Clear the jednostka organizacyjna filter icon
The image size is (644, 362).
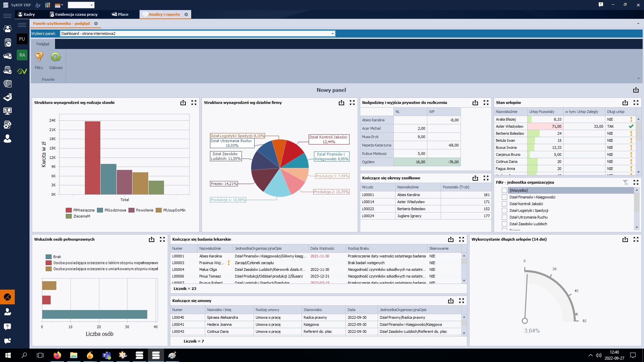click(625, 182)
